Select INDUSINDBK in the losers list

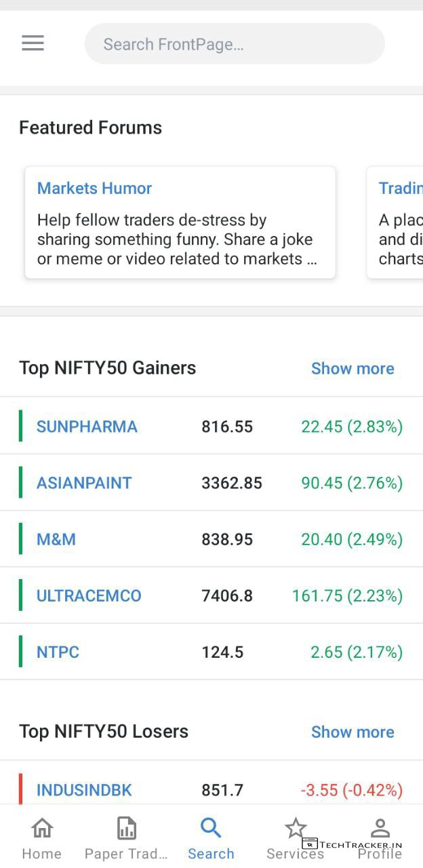point(84,790)
